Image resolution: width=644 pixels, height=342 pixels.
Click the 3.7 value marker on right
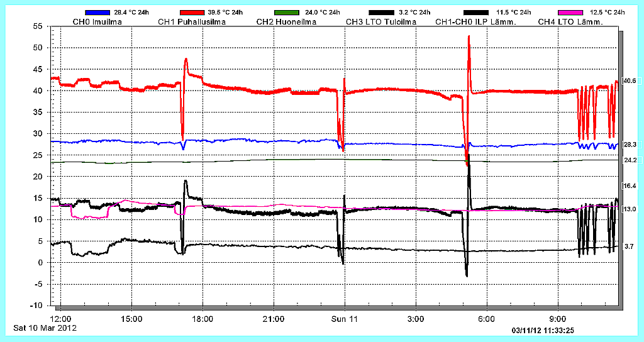tap(628, 246)
